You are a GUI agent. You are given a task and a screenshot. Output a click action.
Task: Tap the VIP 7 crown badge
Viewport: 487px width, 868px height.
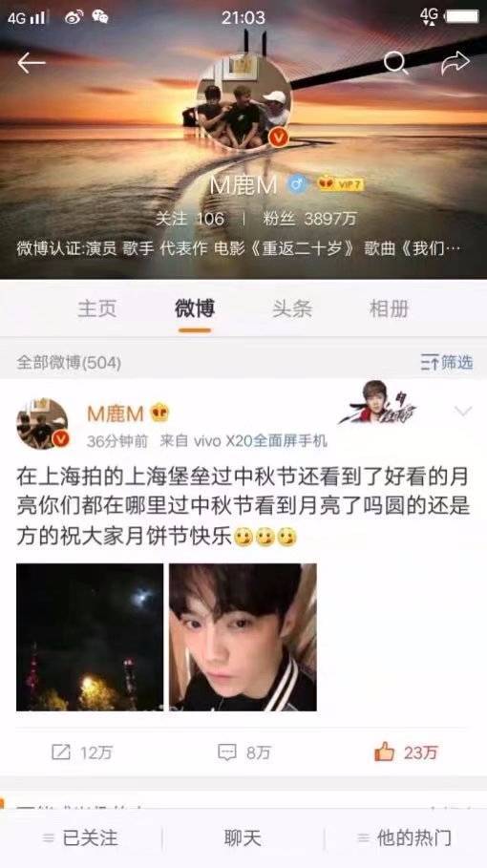click(340, 183)
